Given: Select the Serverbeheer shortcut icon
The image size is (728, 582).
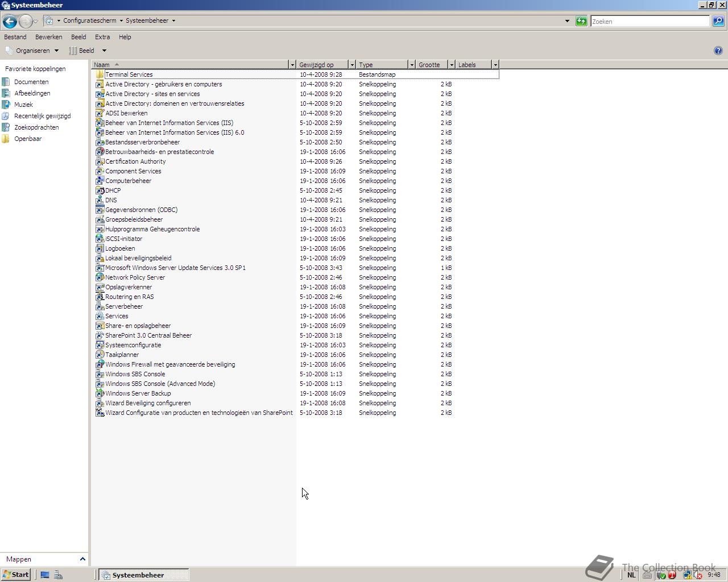Looking at the screenshot, I should (x=100, y=306).
